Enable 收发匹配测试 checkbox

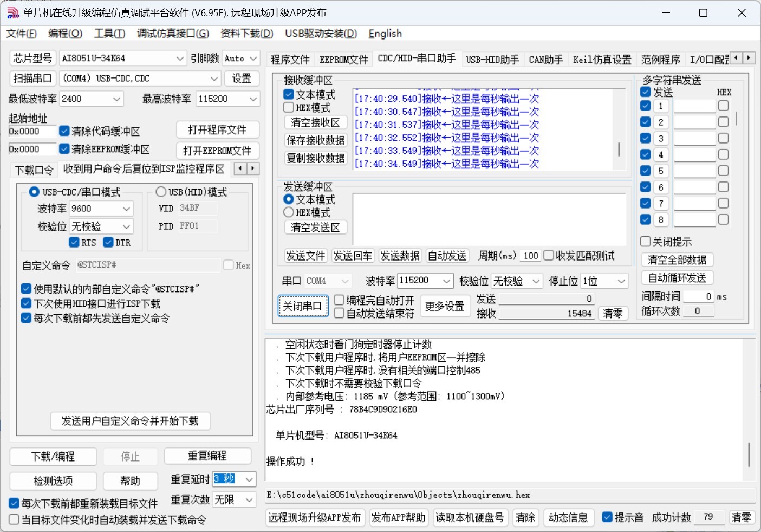click(x=549, y=255)
